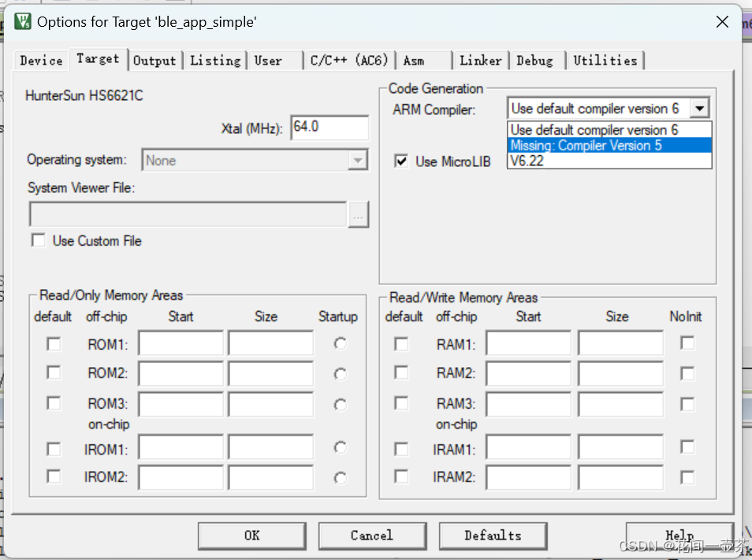The height and width of the screenshot is (560, 752).
Task: Select the ROM2 Startup radio button
Action: (x=340, y=374)
